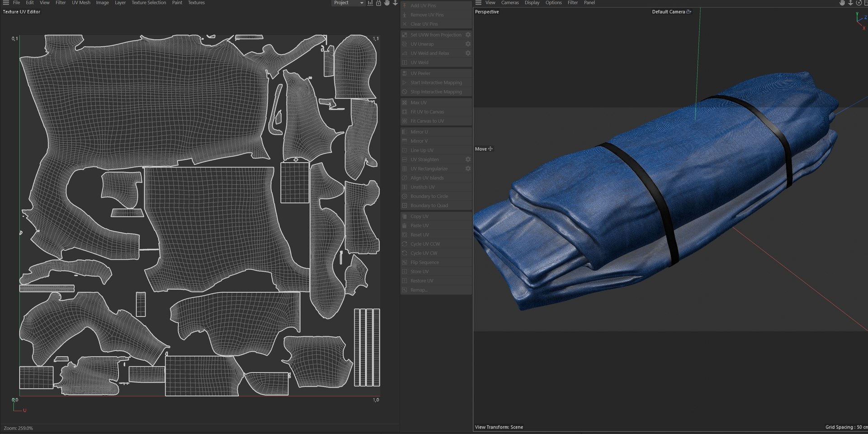Click Clear UV Pins command
868x434 pixels.
coord(436,24)
